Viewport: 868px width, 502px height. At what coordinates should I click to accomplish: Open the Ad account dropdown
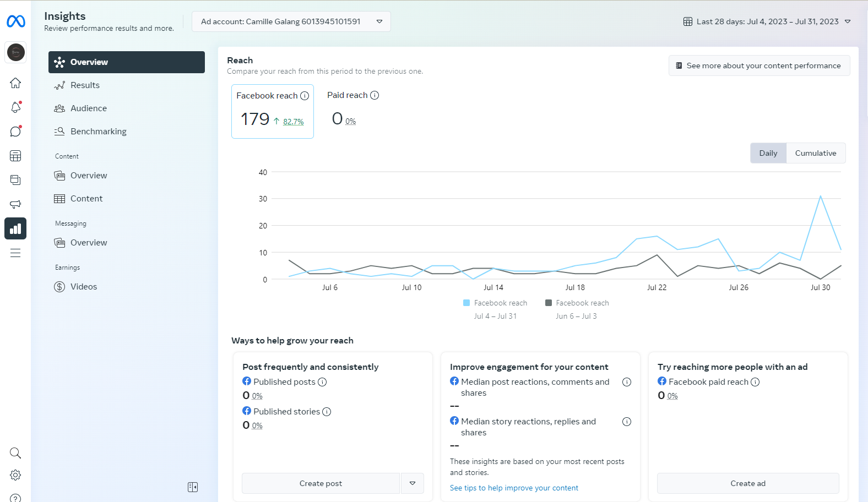point(291,21)
